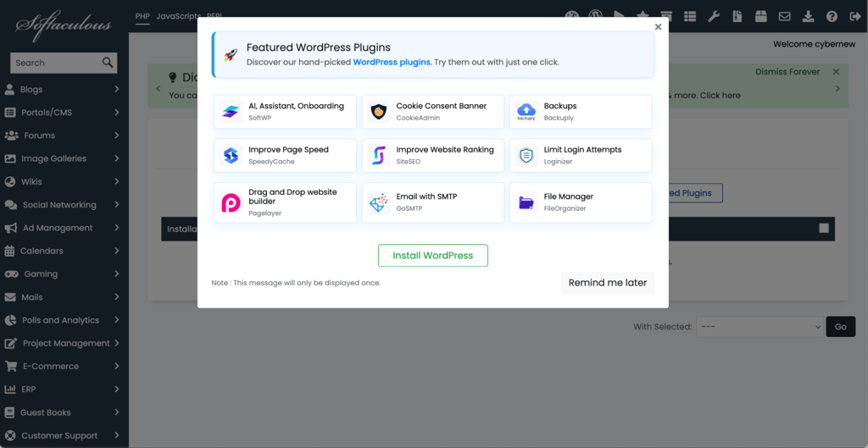Image resolution: width=868 pixels, height=448 pixels.
Task: Click the Softaculous logo
Action: (64, 25)
